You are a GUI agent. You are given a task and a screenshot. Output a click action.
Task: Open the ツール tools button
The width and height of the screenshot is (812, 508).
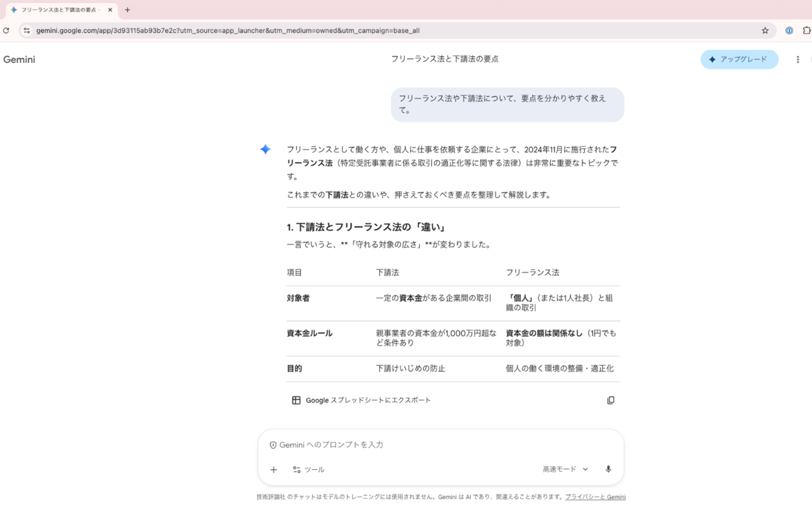coord(308,470)
